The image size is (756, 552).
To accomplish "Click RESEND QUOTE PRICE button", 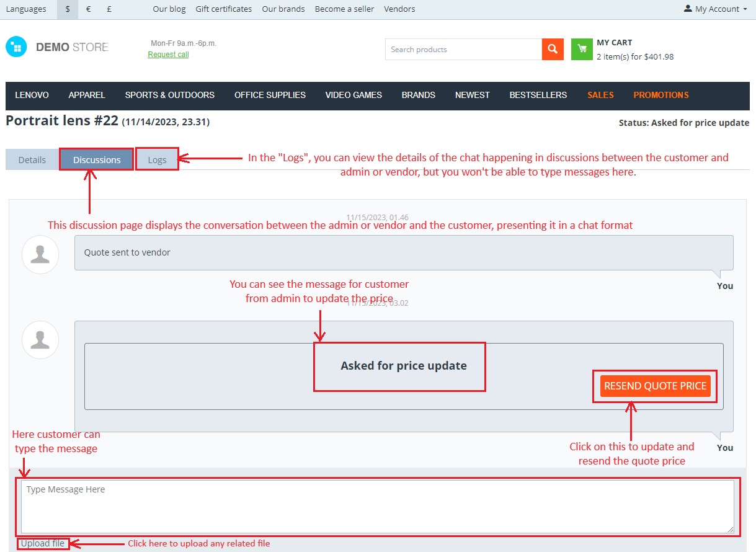I will tap(656, 386).
